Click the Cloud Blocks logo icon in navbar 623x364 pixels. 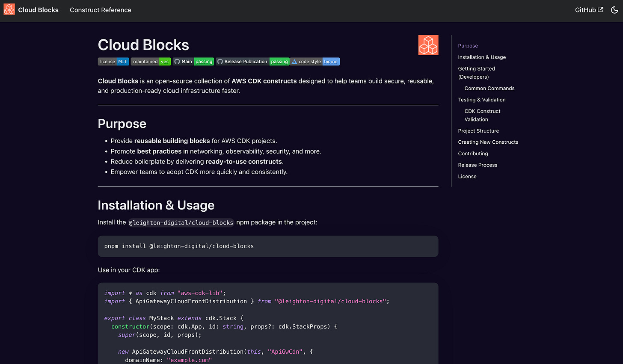tap(9, 9)
